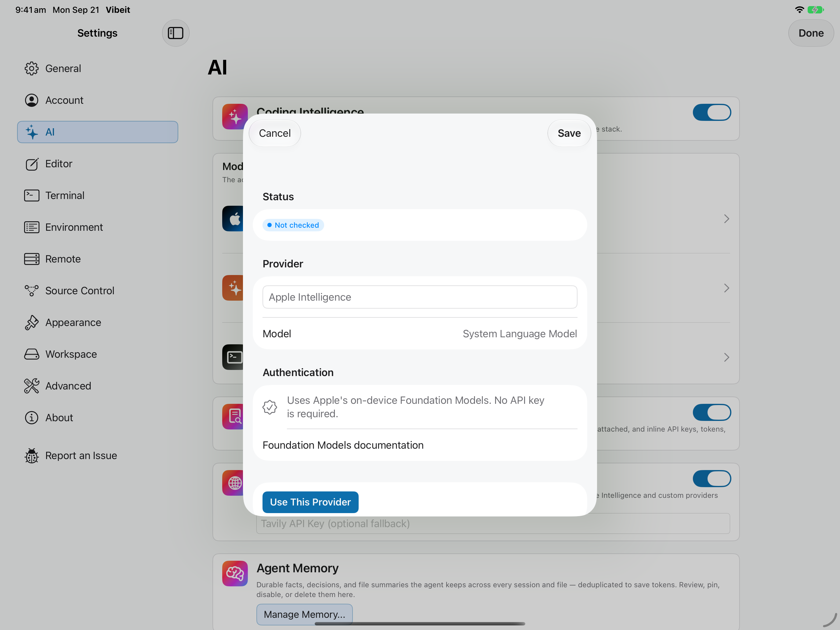
Task: Click the Source Control branch icon
Action: pos(31,291)
